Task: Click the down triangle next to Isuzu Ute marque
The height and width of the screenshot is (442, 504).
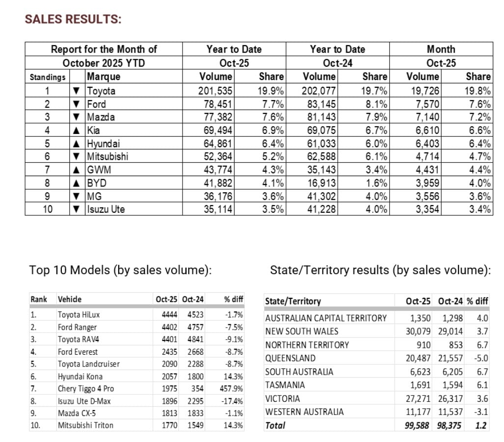Action: coord(76,209)
